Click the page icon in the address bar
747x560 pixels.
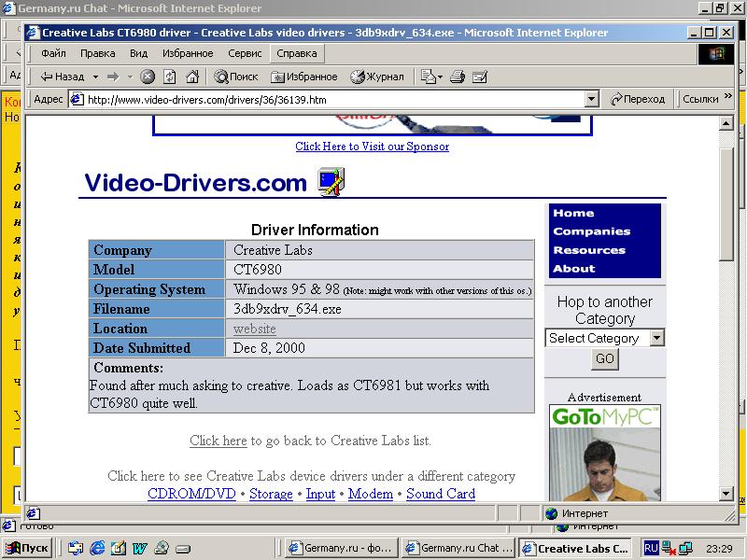tap(77, 100)
